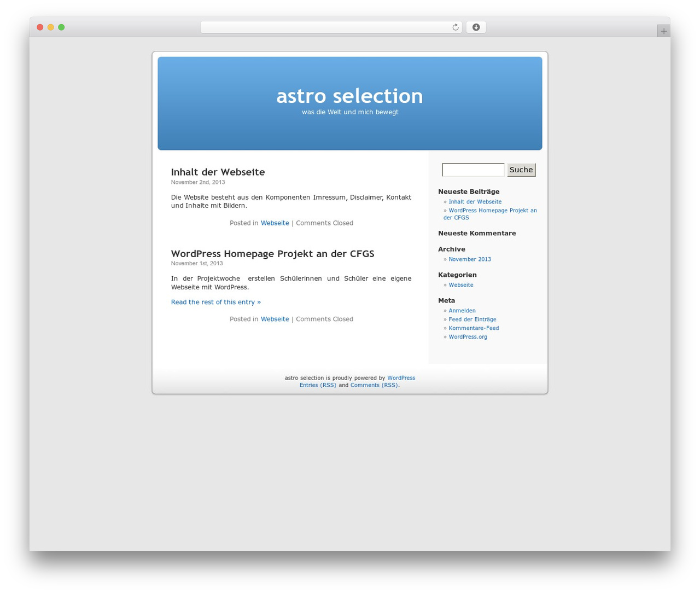This screenshot has width=700, height=593.
Task: Open post WordPress Homepage Projekt an der CFGS
Action: [272, 253]
